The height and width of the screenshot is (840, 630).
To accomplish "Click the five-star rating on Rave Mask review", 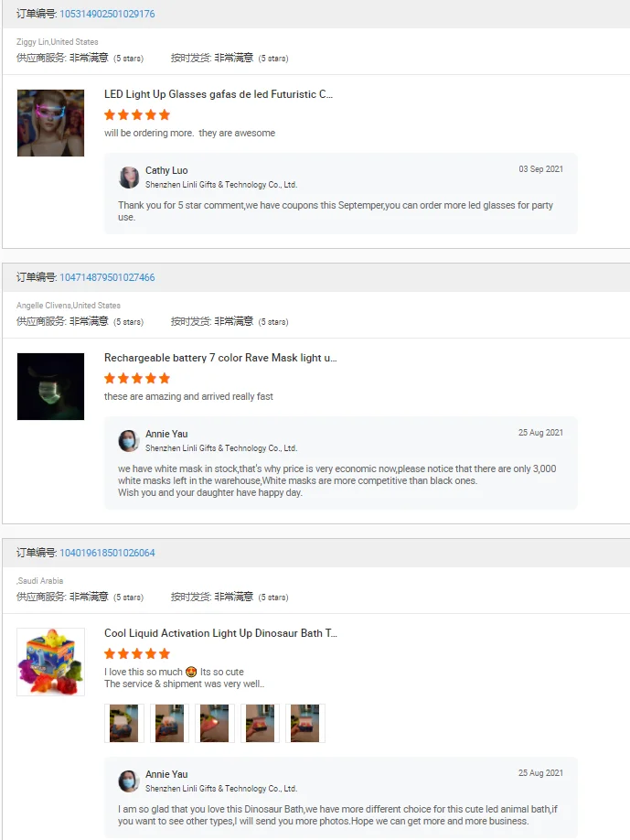I will pos(137,378).
